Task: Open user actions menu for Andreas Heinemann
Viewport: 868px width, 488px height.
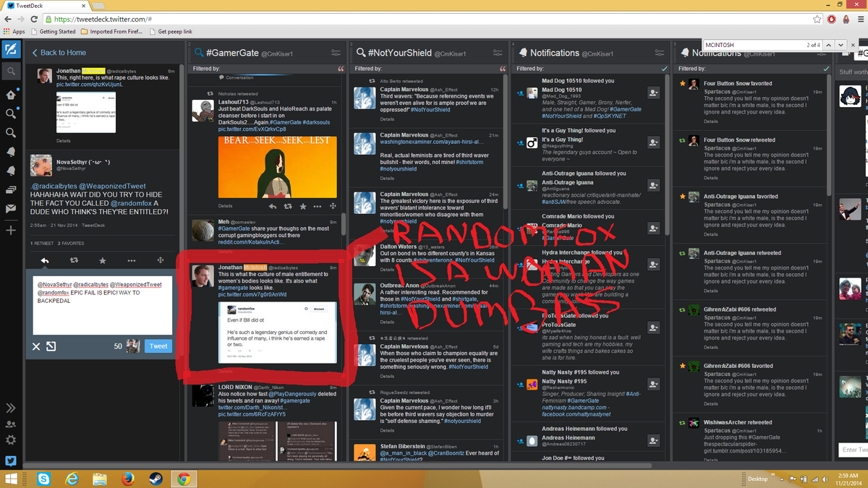Action: [653, 440]
